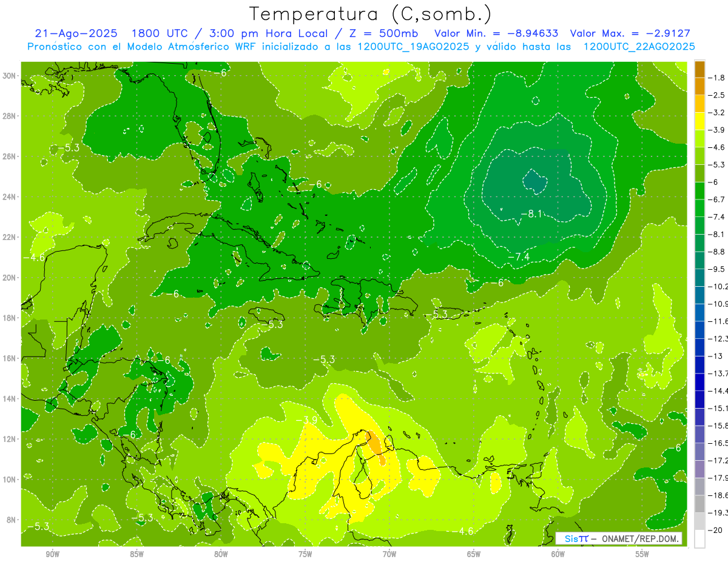Click the '16N' latitude axis label
Screen dimensions: 728x562
pos(10,358)
